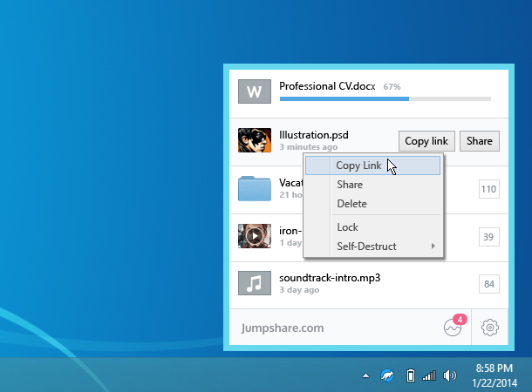Show hidden tray icons arrow

pyautogui.click(x=367, y=375)
